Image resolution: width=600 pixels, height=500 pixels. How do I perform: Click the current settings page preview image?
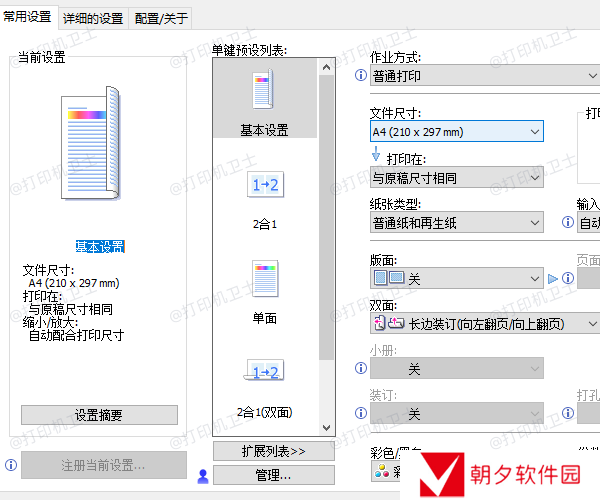click(91, 143)
